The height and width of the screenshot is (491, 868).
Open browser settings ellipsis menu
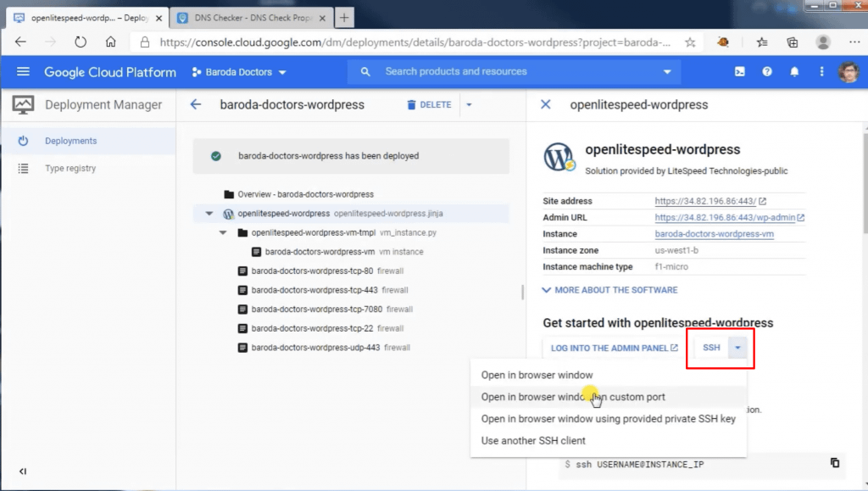coord(854,42)
